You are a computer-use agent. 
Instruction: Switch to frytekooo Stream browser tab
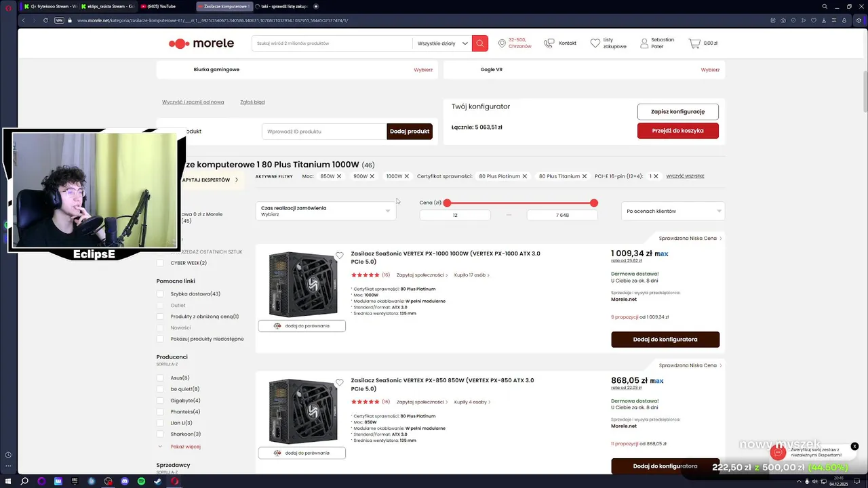(50, 6)
